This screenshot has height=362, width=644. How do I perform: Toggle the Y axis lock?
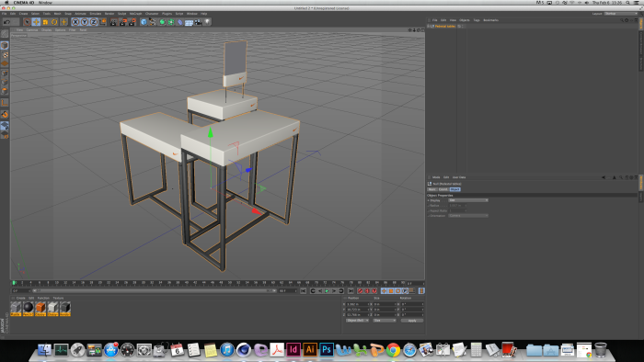click(x=85, y=22)
